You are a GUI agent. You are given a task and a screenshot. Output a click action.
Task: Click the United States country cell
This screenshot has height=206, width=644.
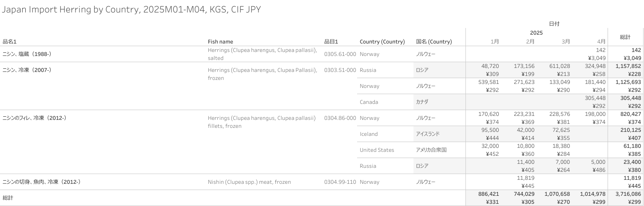click(x=377, y=150)
